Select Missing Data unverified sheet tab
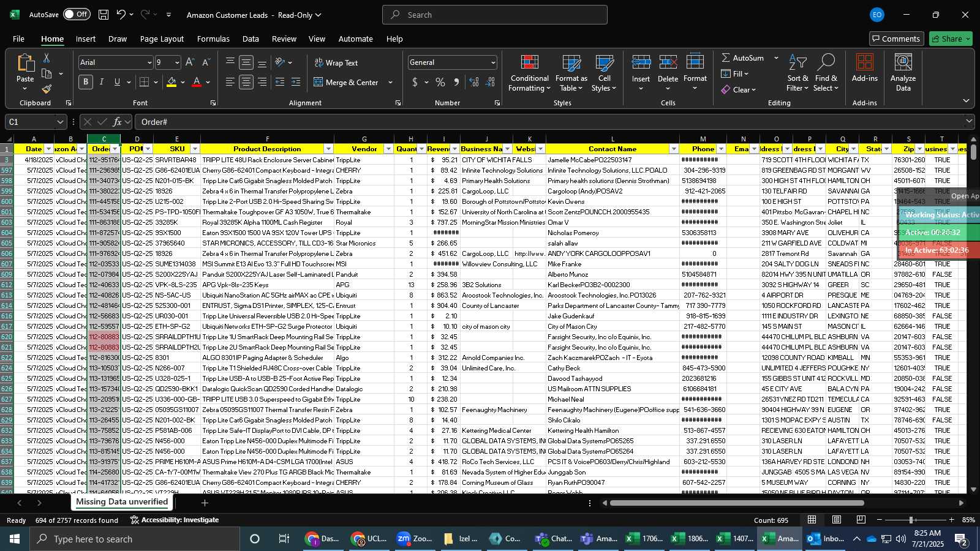This screenshot has width=980, height=551. click(x=122, y=502)
